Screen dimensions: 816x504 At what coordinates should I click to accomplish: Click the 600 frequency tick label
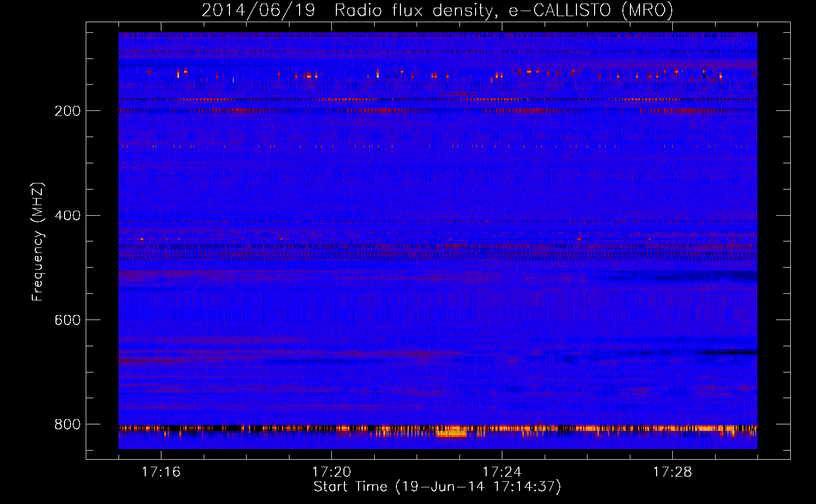pos(68,321)
